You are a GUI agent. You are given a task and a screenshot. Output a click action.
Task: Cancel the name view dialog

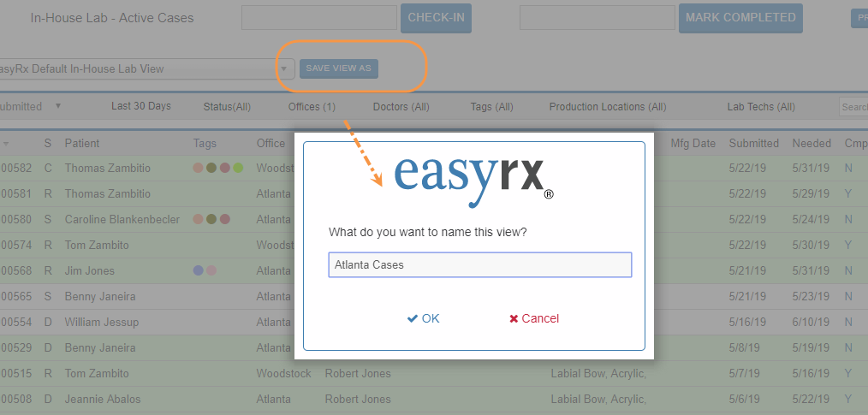(534, 318)
